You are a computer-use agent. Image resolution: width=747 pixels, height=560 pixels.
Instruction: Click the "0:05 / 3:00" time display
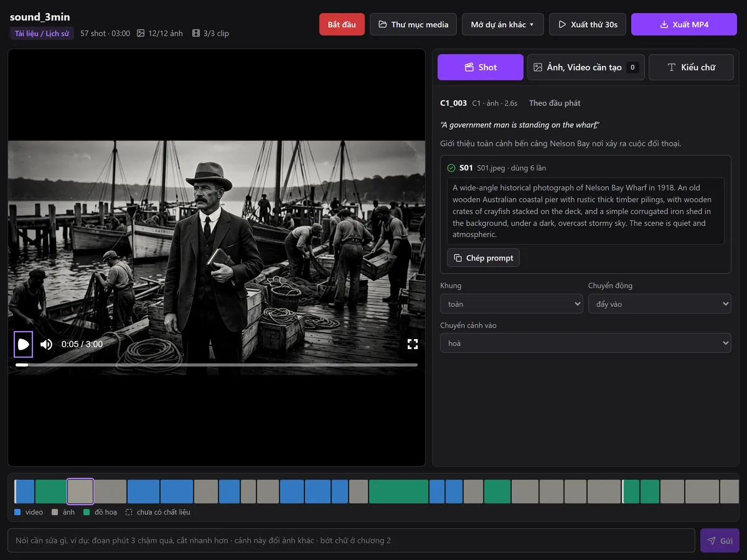(82, 344)
